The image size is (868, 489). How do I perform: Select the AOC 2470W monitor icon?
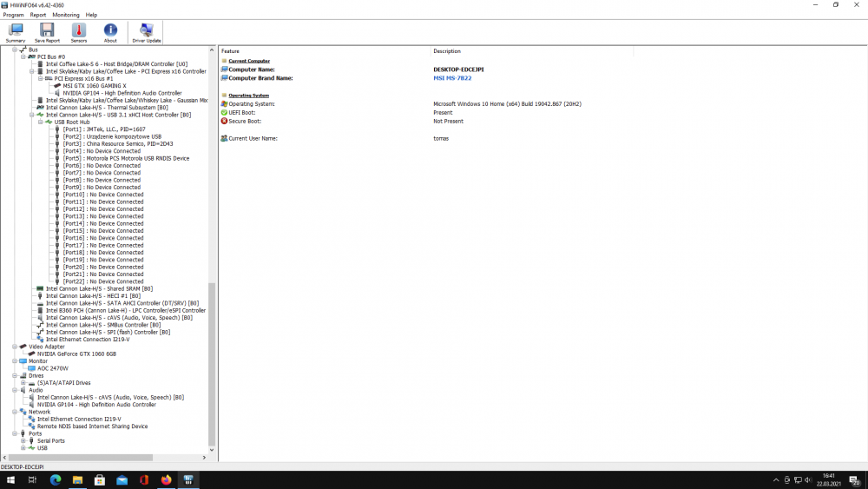(x=32, y=368)
